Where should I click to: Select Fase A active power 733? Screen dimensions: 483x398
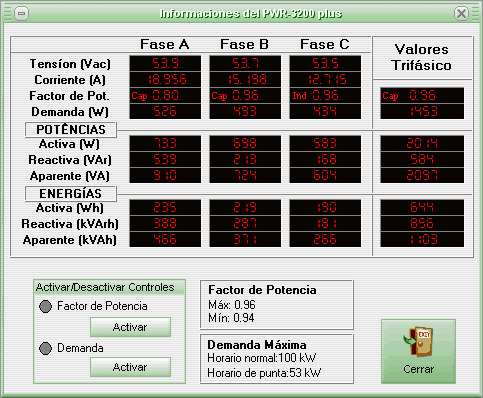[x=165, y=143]
